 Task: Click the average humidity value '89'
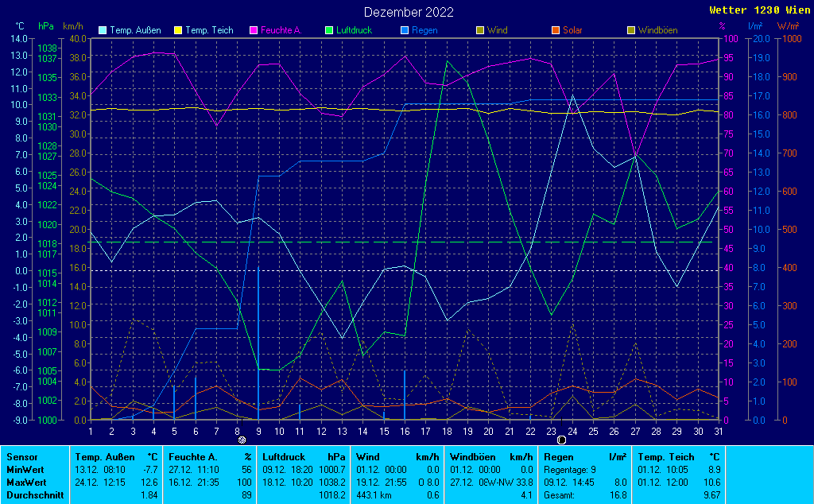point(246,495)
